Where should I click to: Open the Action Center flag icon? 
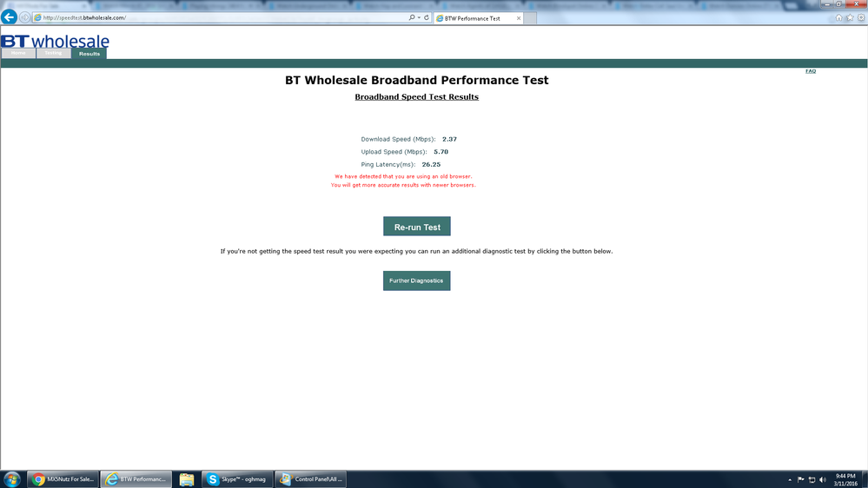pos(800,479)
